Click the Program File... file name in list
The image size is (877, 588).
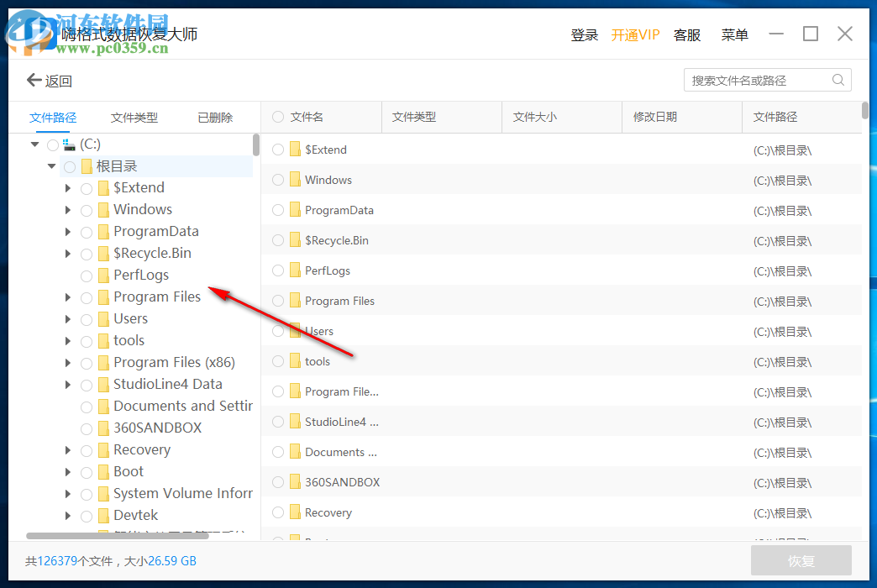[x=342, y=391]
